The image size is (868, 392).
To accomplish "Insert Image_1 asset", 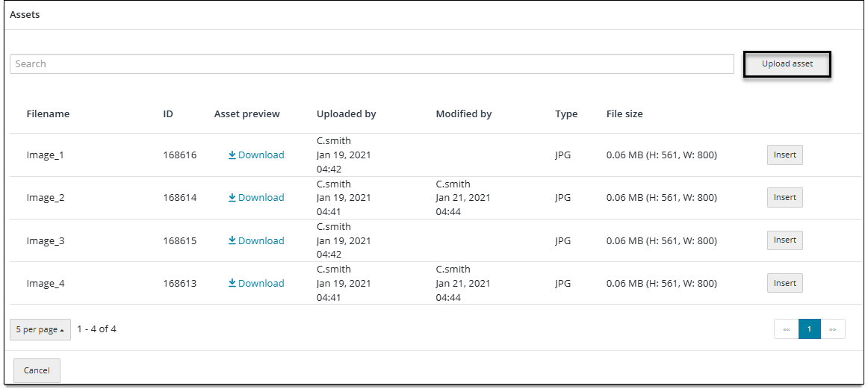I will 784,155.
